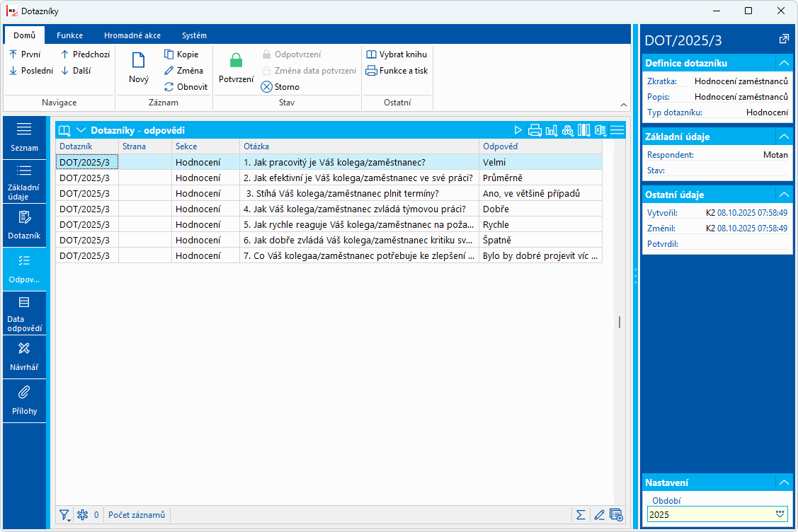Select the row answered Průměrně
Image resolution: width=798 pixels, height=532 pixels.
pos(329,178)
